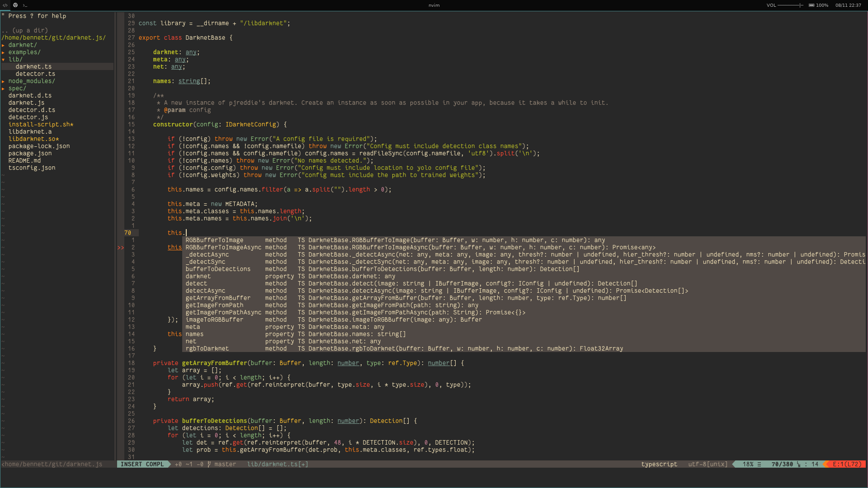This screenshot has width=868, height=488.
Task: Click the nvim window title
Action: 434,5
